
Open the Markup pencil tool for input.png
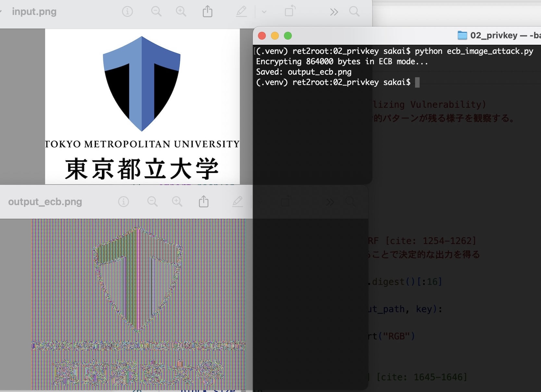(241, 11)
